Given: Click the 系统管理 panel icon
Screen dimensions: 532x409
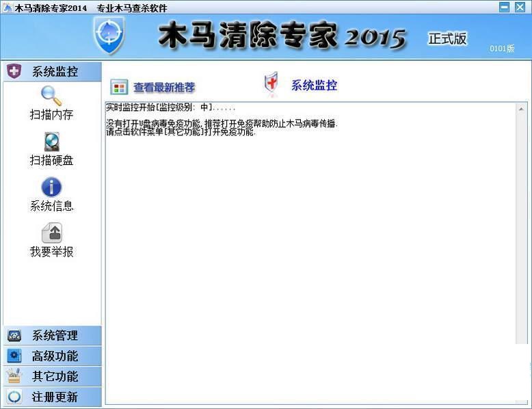Looking at the screenshot, I should (14, 336).
